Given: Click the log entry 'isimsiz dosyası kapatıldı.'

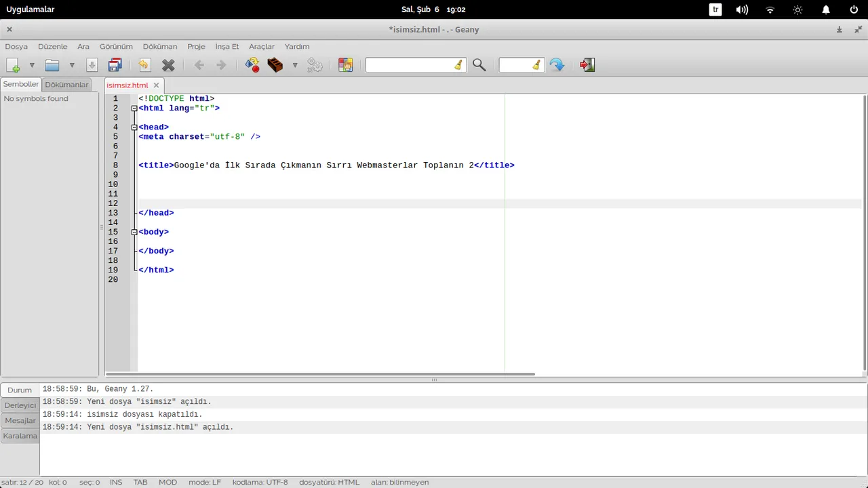Looking at the screenshot, I should click(122, 414).
